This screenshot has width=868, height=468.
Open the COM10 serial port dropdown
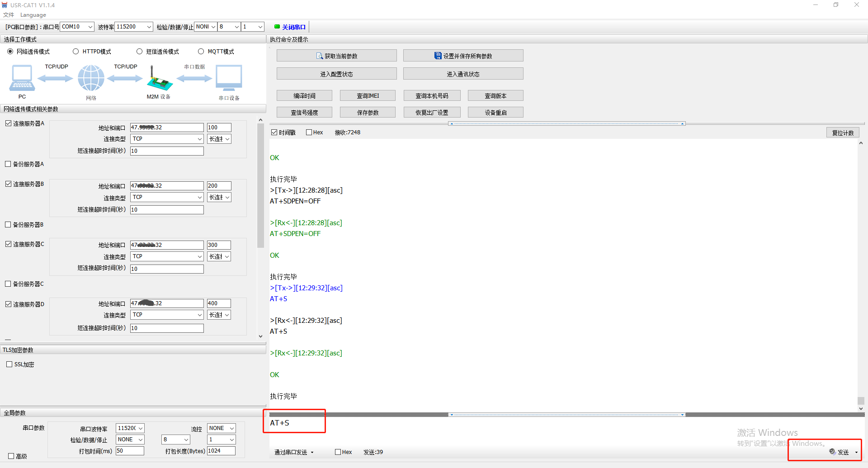77,27
